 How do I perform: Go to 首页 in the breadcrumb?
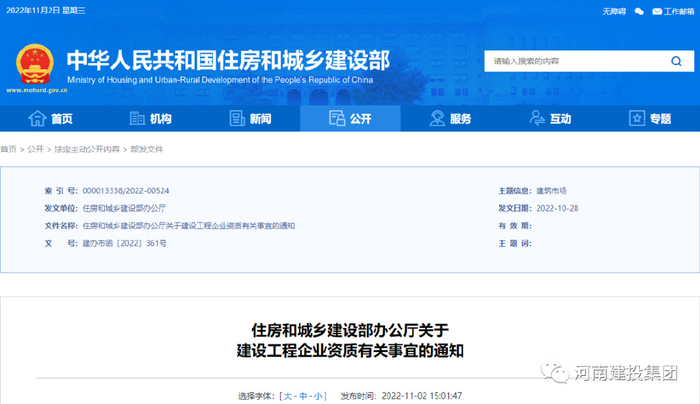[8, 149]
